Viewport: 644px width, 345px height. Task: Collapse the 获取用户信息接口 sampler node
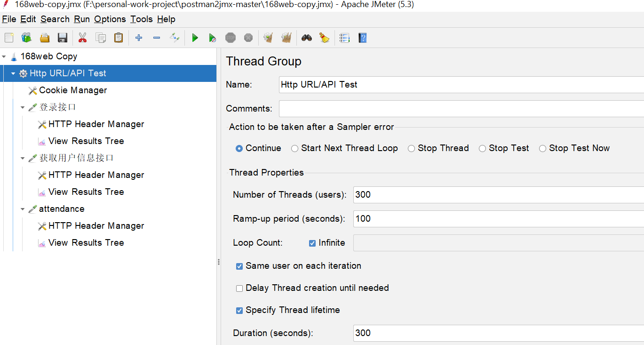tap(23, 159)
